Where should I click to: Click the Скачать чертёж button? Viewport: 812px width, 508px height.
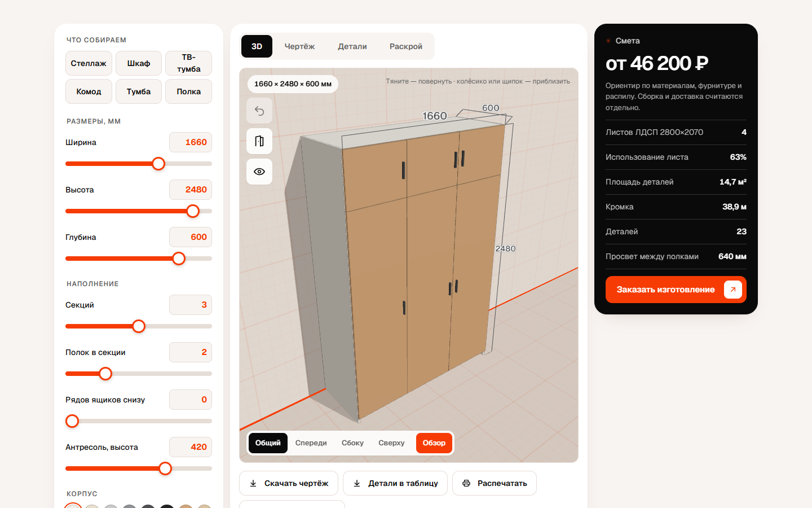click(289, 483)
